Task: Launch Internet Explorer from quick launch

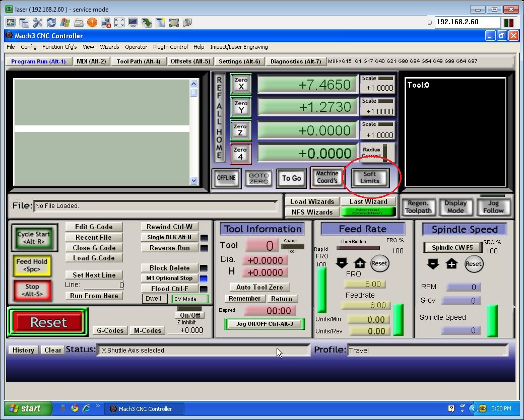Action: [x=86, y=408]
